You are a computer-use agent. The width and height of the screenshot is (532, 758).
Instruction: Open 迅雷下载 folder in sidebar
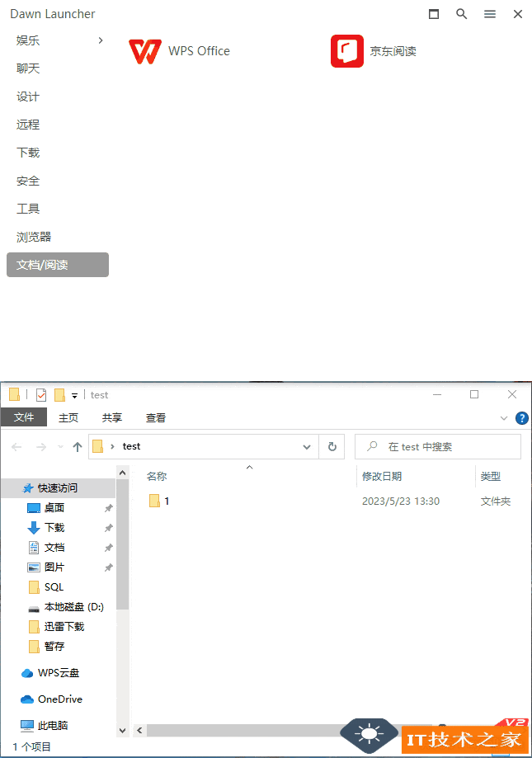(x=64, y=627)
